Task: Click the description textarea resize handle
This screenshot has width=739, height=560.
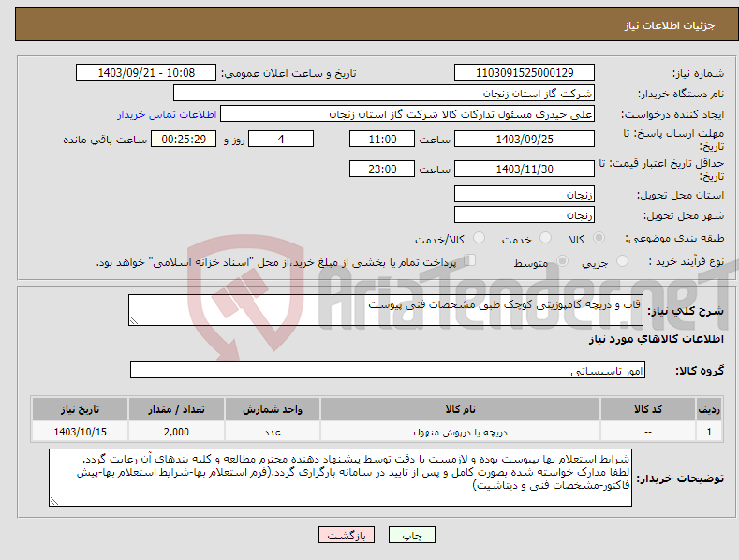Action: point(134,320)
